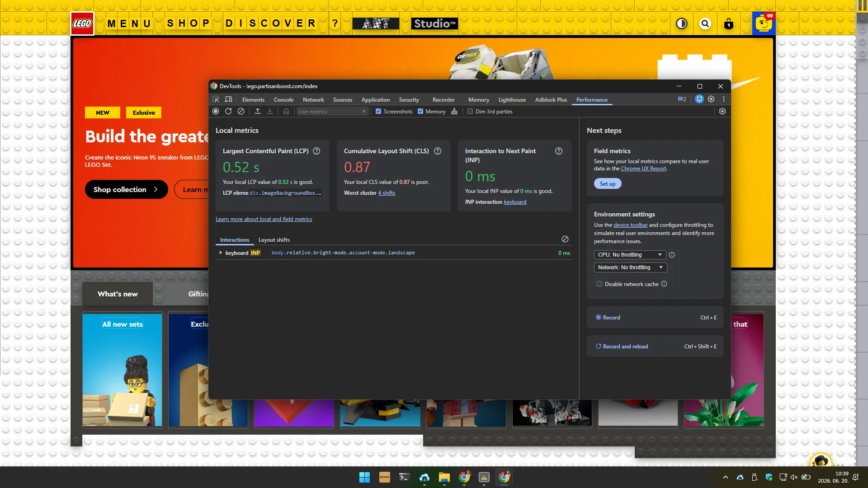Viewport: 868px width, 488px height.
Task: Open the shopping bag icon on LEGO header
Action: coord(729,23)
